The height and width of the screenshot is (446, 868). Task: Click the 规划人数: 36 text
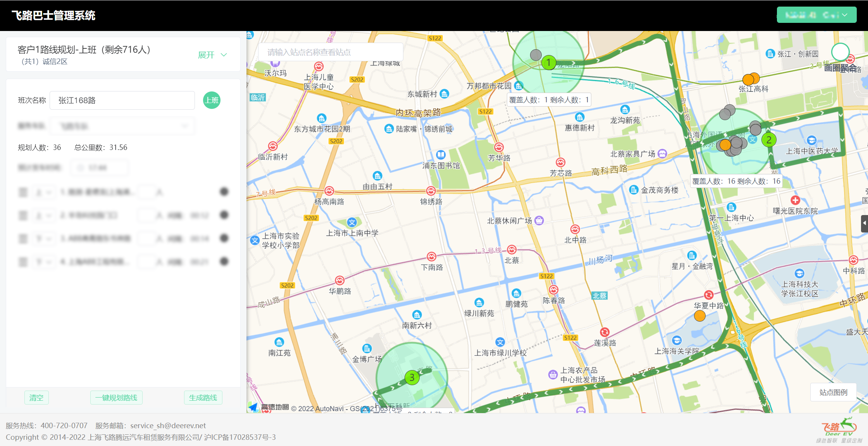pos(40,147)
